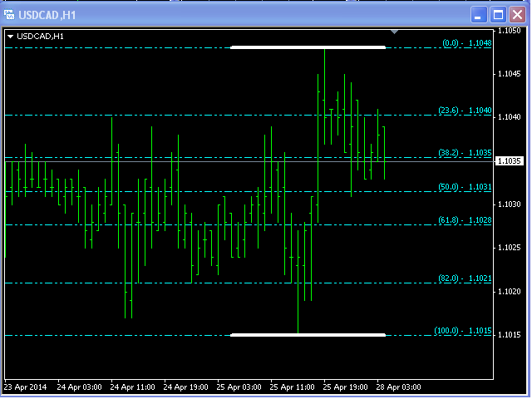The width and height of the screenshot is (532, 399).
Task: Click the USDCAD,H1 title bar text
Action: (47, 15)
